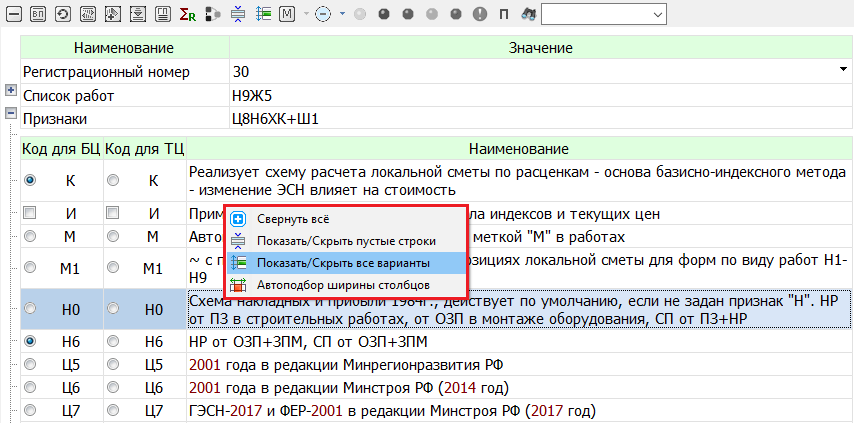Click the page icon left of Sigma R
The width and height of the screenshot is (854, 423).
pyautogui.click(x=163, y=14)
